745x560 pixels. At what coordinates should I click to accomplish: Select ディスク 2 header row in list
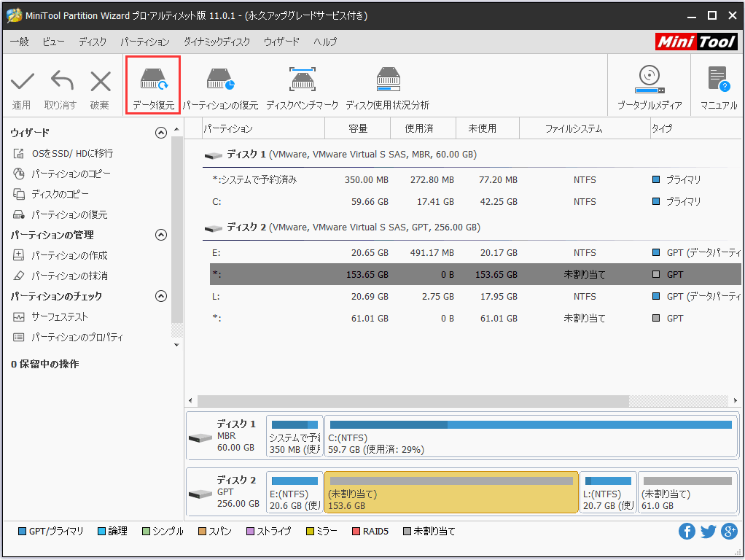(x=472, y=227)
